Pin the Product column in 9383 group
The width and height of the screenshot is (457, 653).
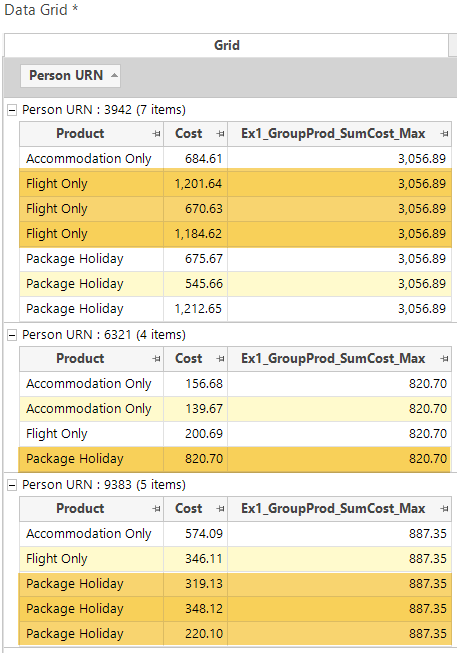[x=156, y=508]
